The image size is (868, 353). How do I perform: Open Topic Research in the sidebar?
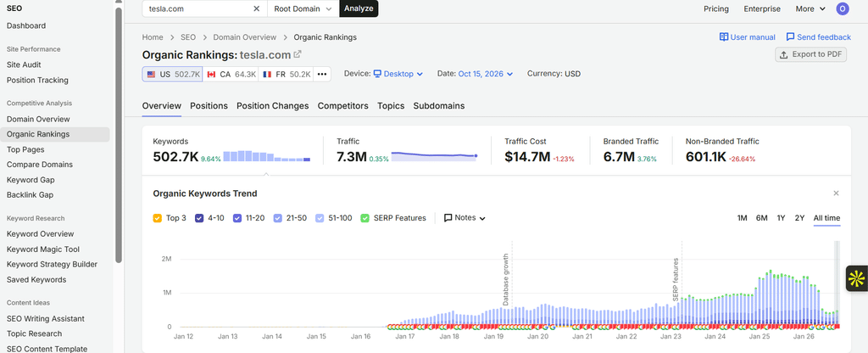coord(34,333)
